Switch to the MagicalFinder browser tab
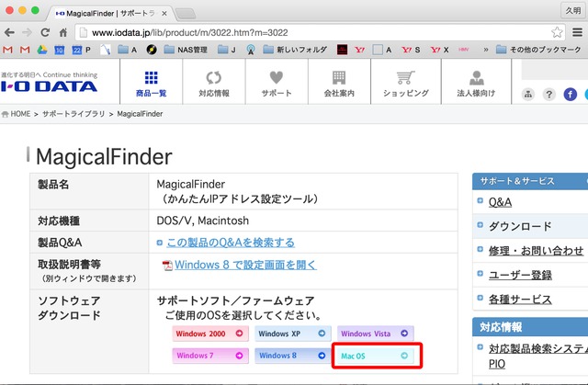 pyautogui.click(x=110, y=12)
